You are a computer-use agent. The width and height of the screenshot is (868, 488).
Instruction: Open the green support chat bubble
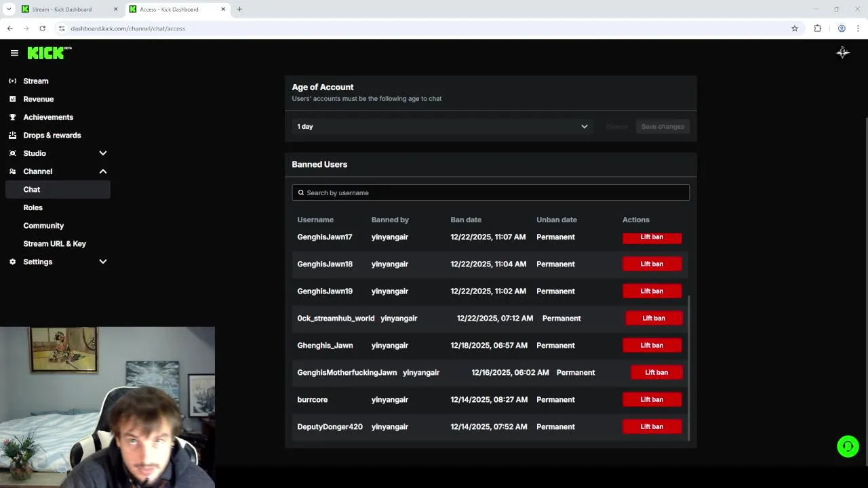(x=848, y=446)
